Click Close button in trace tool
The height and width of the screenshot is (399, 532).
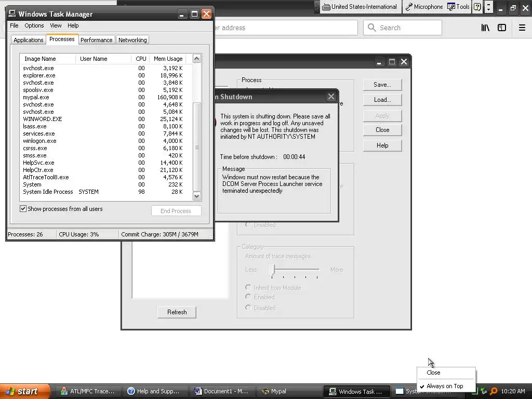[x=382, y=130]
